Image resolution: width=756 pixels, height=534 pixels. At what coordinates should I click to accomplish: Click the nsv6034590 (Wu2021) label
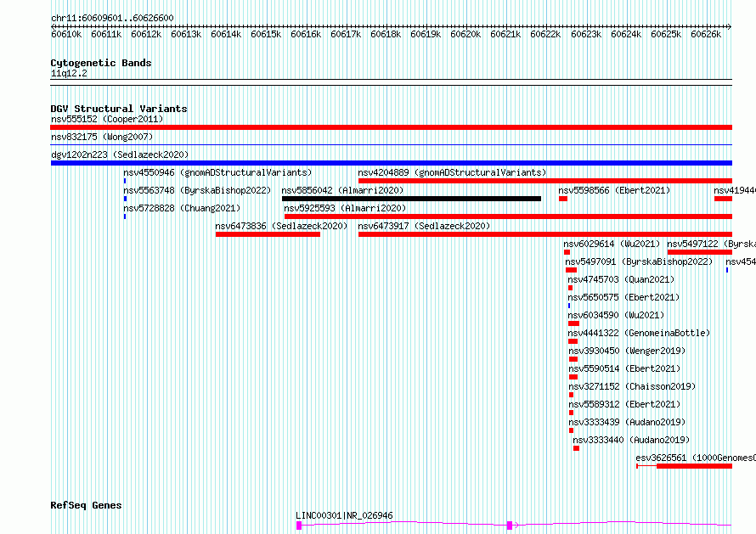(x=616, y=315)
